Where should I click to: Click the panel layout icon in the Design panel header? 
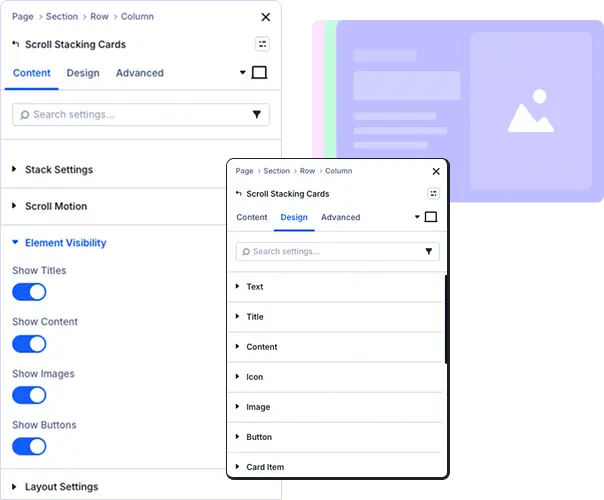click(433, 194)
